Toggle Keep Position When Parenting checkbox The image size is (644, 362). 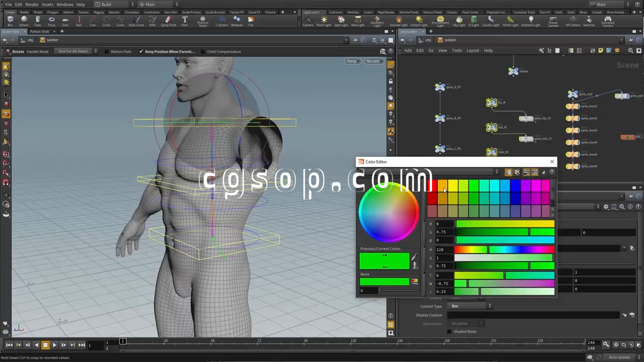[141, 51]
